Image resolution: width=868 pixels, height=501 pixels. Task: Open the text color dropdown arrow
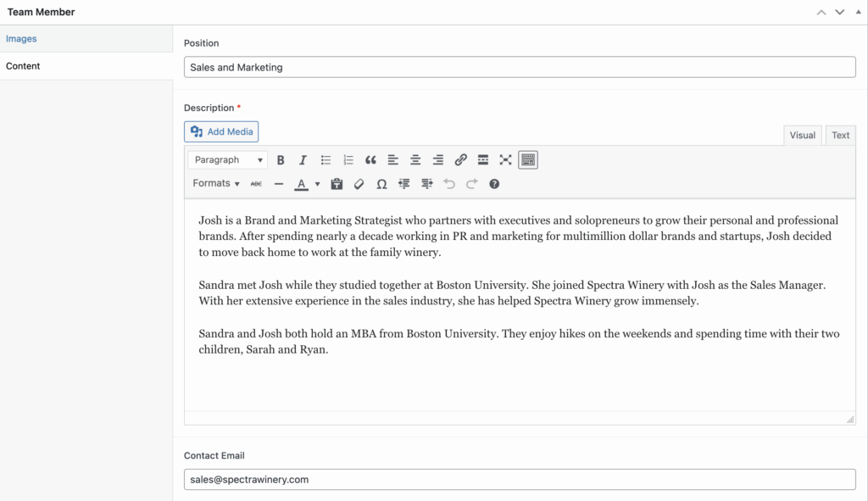click(x=318, y=184)
